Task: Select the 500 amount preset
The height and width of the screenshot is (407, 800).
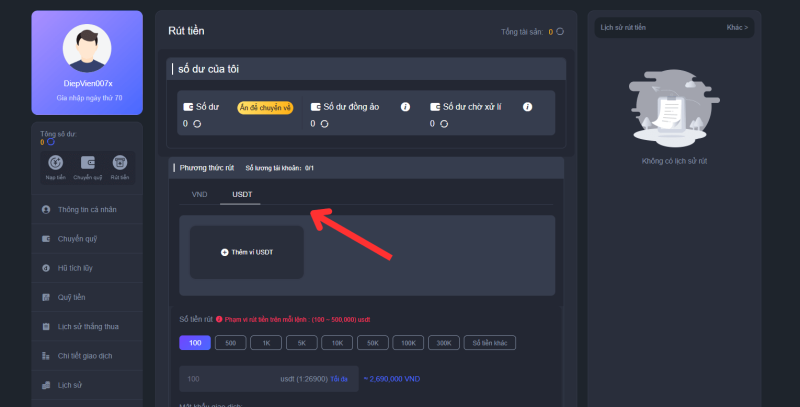Action: [231, 343]
